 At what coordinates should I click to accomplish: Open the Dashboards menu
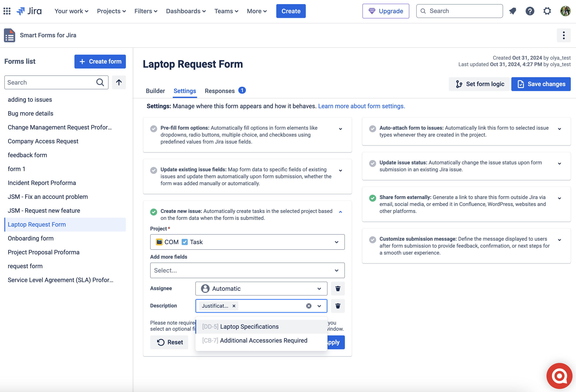(186, 11)
